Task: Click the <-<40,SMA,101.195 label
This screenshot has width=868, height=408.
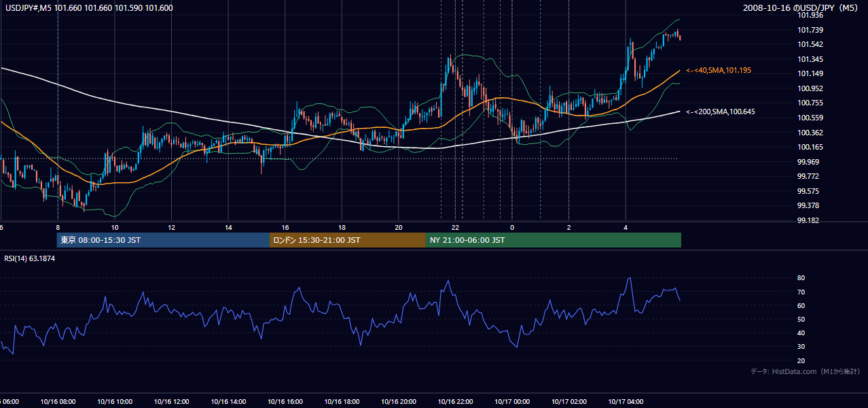Action: tap(719, 70)
